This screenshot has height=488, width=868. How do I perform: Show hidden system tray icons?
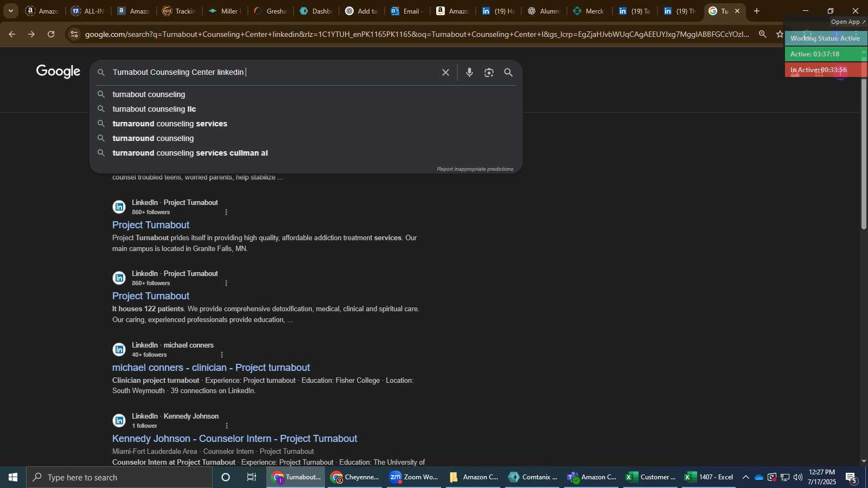click(746, 477)
